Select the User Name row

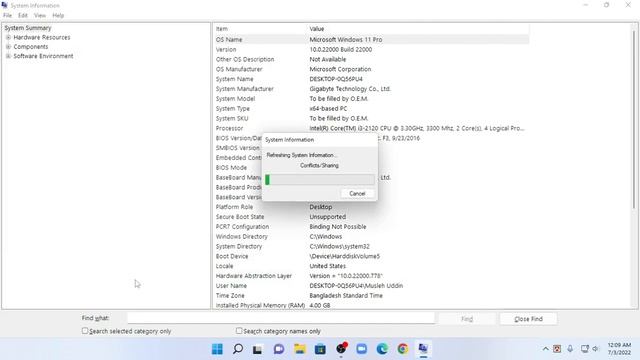[371, 286]
